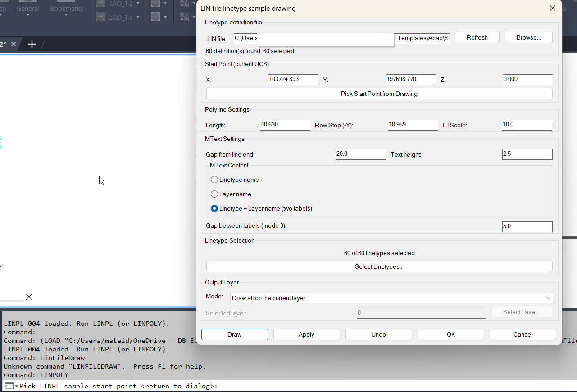
Task: Click the Row Step (-Y) field
Action: [x=413, y=125]
